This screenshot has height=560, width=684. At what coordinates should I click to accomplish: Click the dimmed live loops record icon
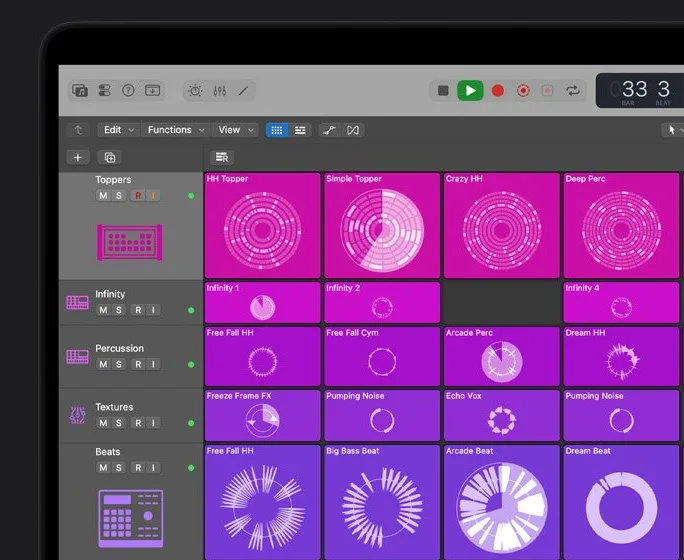click(x=547, y=91)
